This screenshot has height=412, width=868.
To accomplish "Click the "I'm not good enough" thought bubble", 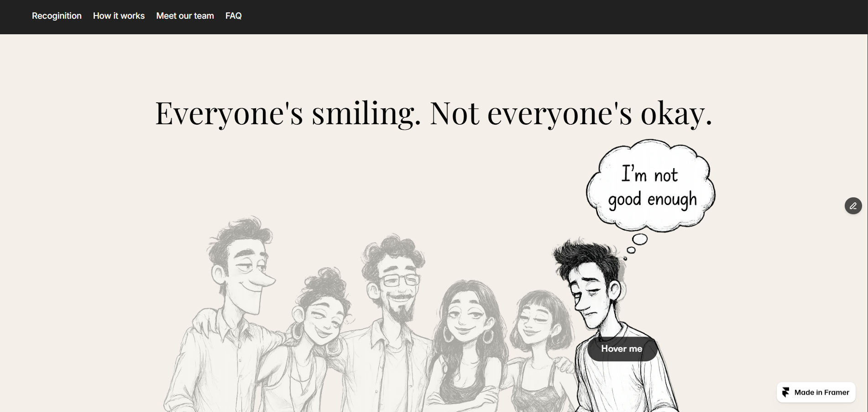I will pos(651,186).
